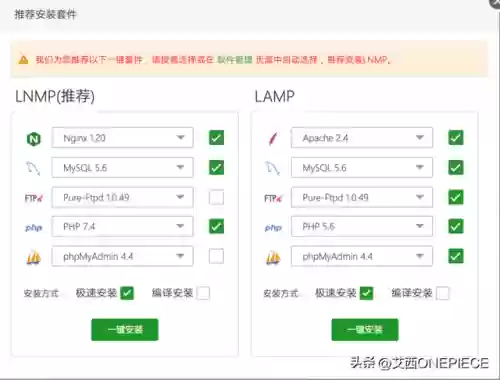Click the php icon in LAMP panel

coord(273,228)
